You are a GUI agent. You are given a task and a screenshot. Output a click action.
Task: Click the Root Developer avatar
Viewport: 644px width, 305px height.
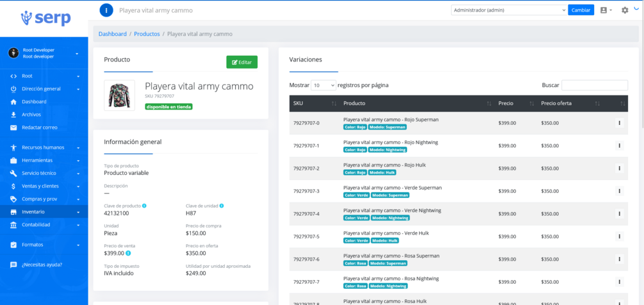(13, 53)
